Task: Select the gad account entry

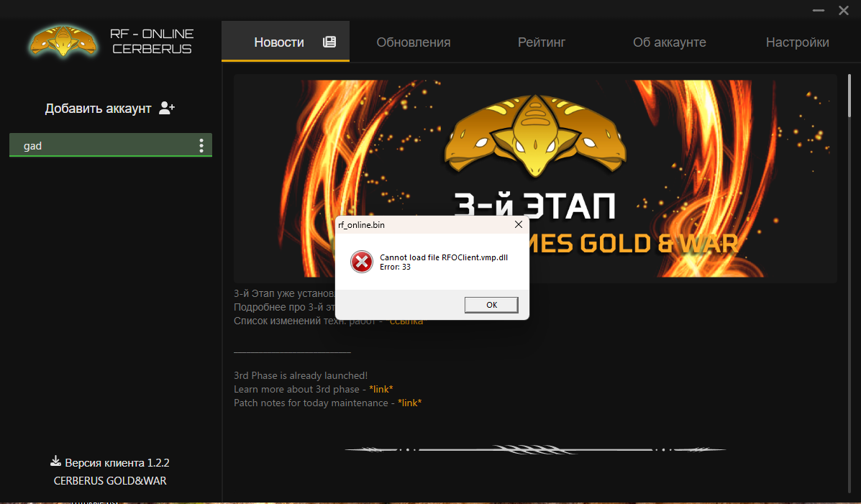Action: 110,145
